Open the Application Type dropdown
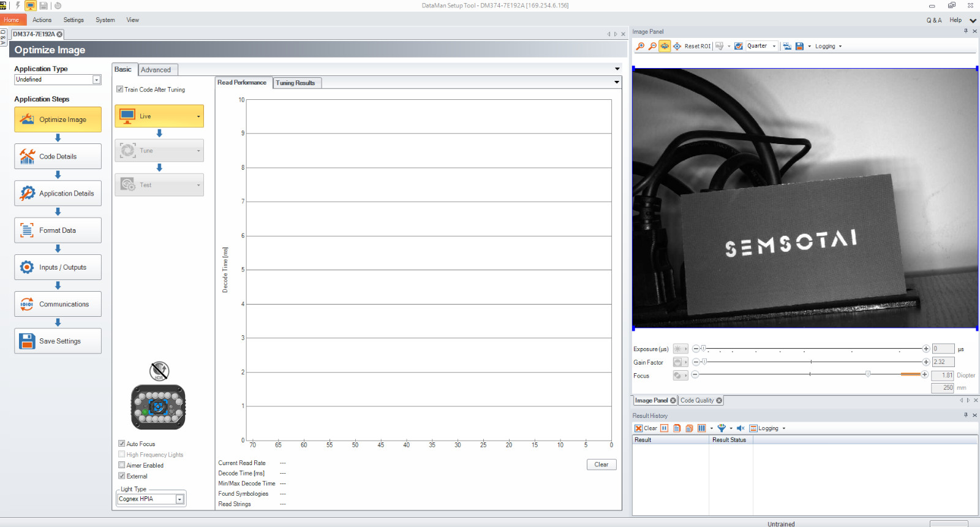The image size is (980, 527). point(96,80)
